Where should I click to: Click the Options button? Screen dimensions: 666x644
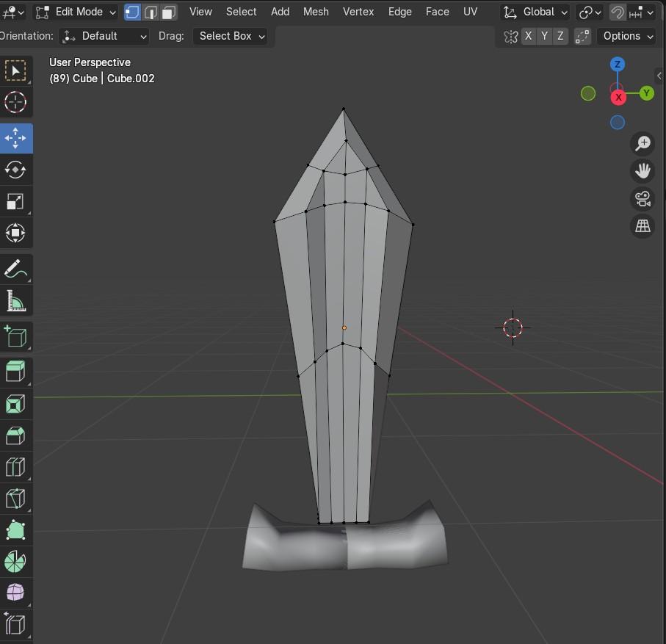click(626, 36)
